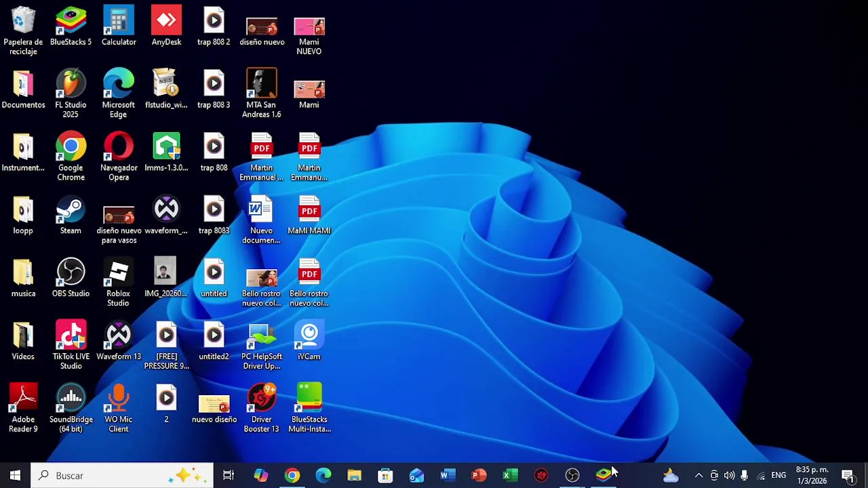Open Task View from the taskbar
868x488 pixels.
click(229, 476)
